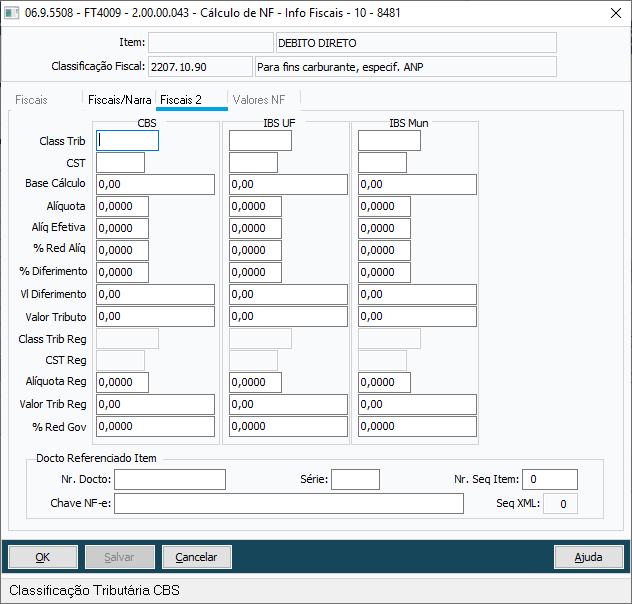Select the IBS Mun Valor Tributo field
The width and height of the screenshot is (632, 604).
tap(418, 316)
